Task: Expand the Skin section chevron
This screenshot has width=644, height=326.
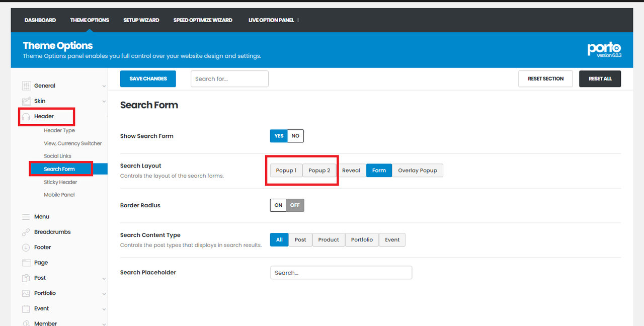Action: (104, 102)
